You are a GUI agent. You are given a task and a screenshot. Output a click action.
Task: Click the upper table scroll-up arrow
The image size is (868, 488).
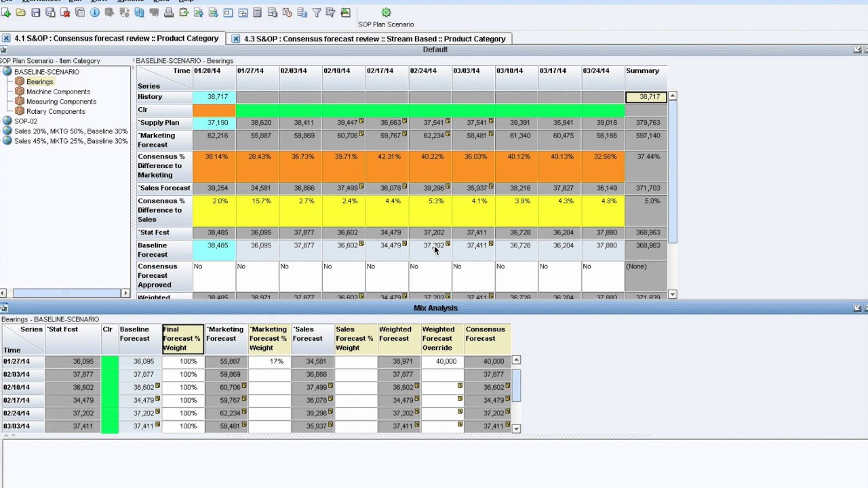coord(672,97)
